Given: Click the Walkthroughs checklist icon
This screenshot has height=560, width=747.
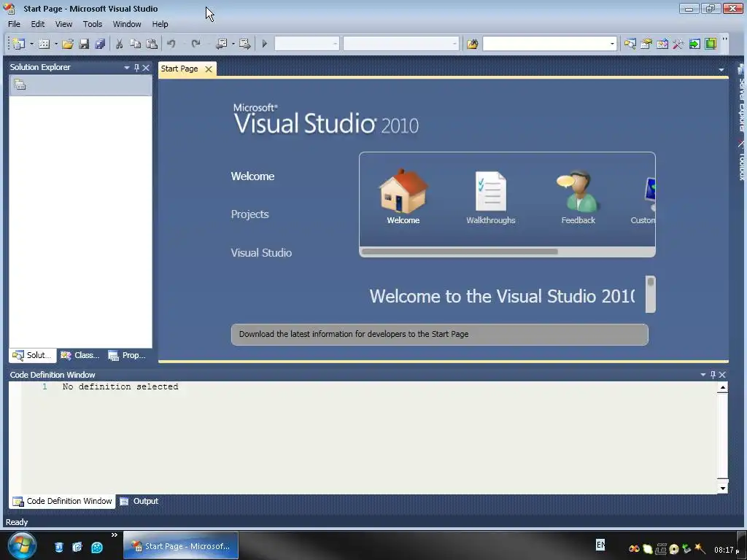Looking at the screenshot, I should click(x=491, y=191).
